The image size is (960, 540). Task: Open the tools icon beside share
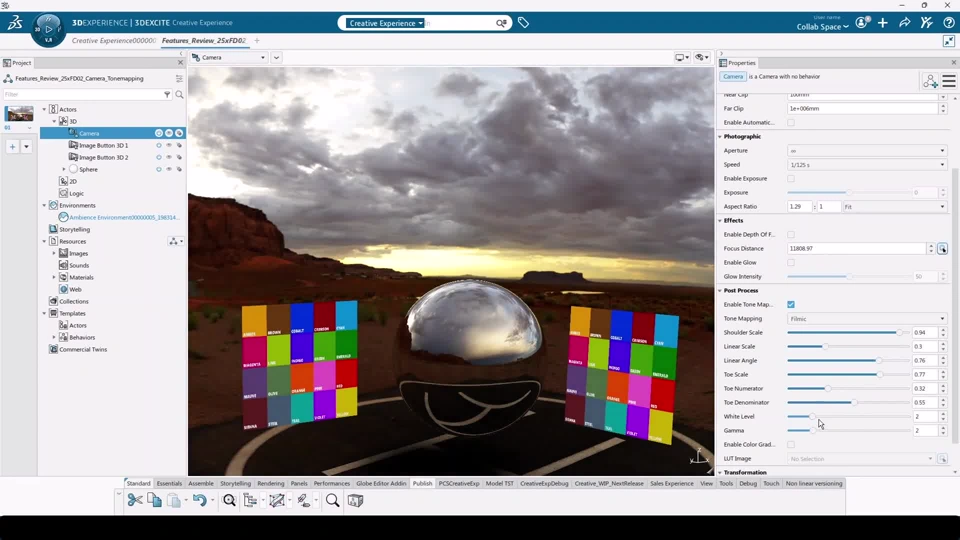point(926,23)
